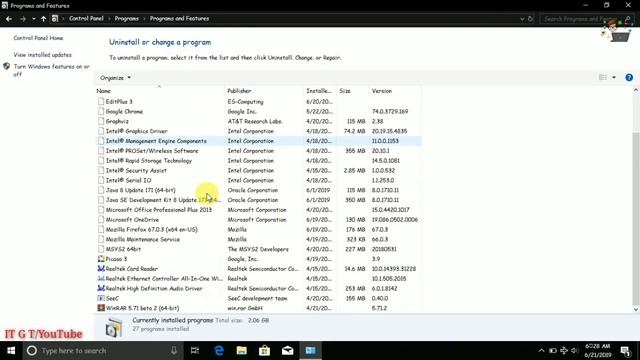Sort by the Name column header
The image size is (640, 360).
click(160, 91)
